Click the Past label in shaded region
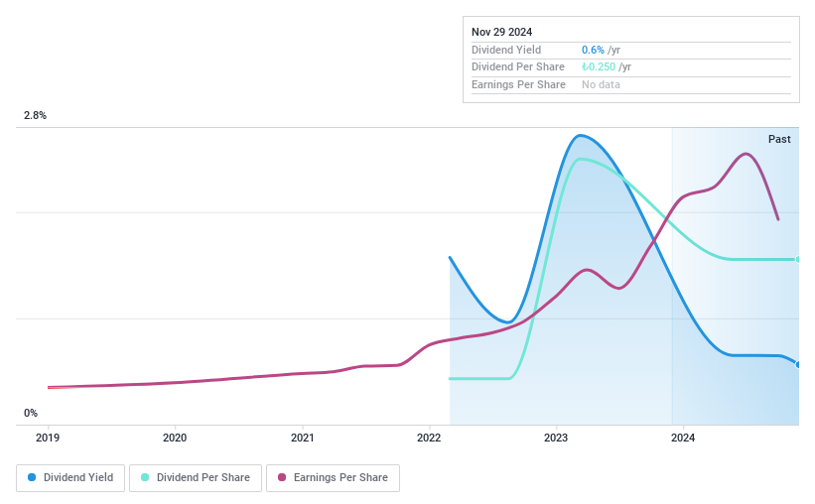This screenshot has width=815, height=504. pos(779,139)
